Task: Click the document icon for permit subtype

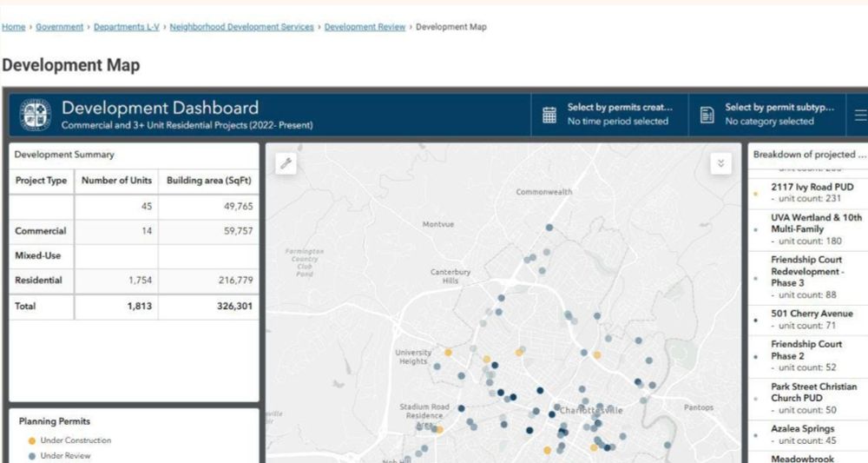Action: (707, 115)
